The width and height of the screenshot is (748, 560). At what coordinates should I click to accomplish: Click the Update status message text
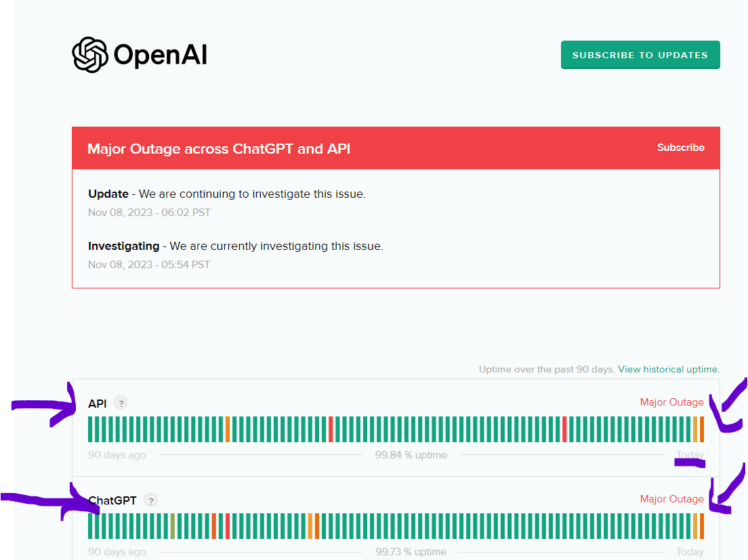pos(226,194)
